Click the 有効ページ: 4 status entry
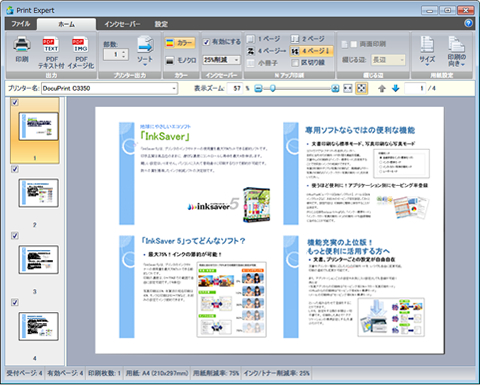This screenshot has width=480, height=385. [65, 373]
